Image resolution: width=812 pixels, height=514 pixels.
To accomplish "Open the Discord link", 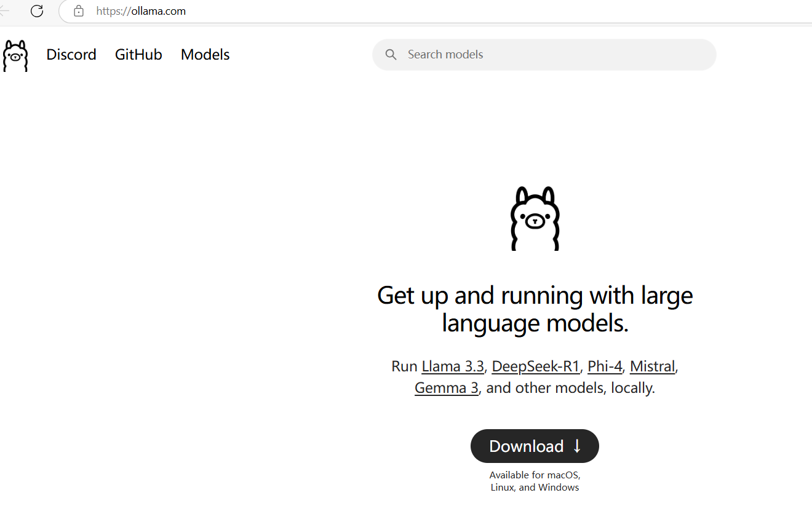I will [71, 55].
